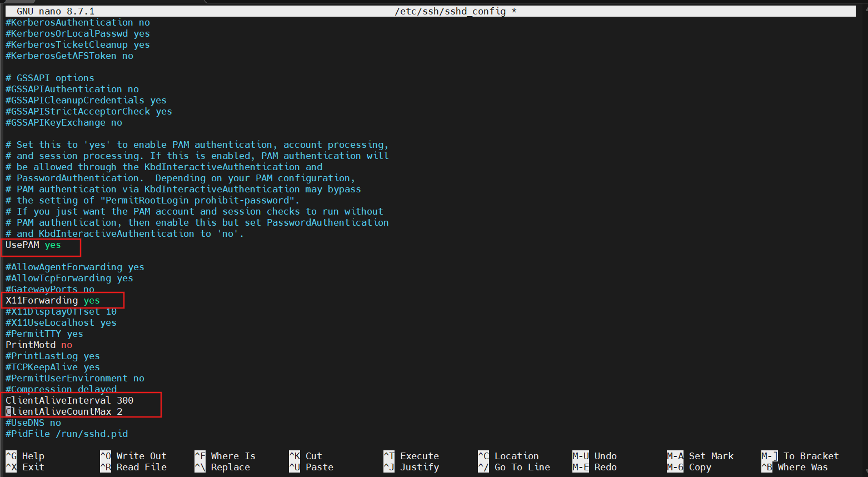Click the GNU nano 8.7.1 version text
Image resolution: width=868 pixels, height=477 pixels.
coord(56,11)
